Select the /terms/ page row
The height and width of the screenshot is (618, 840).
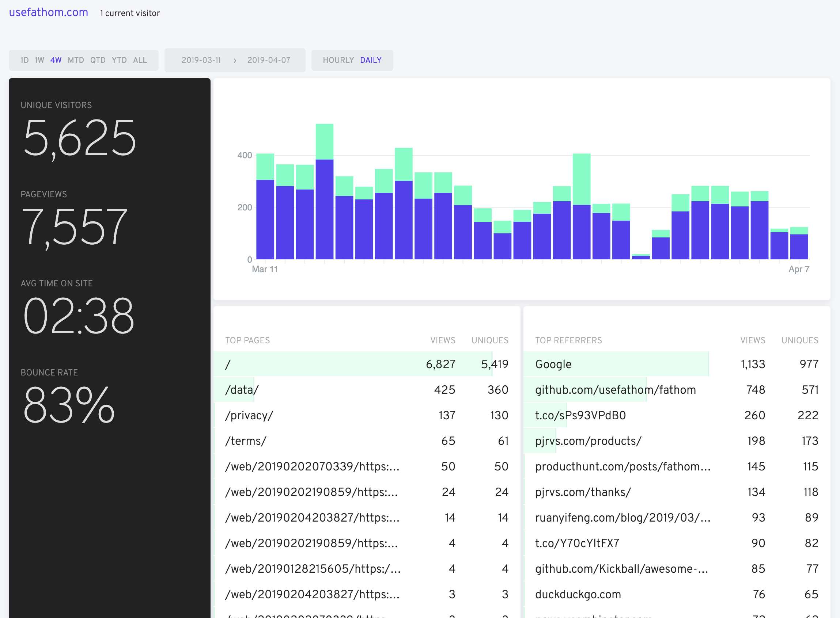pyautogui.click(x=246, y=441)
